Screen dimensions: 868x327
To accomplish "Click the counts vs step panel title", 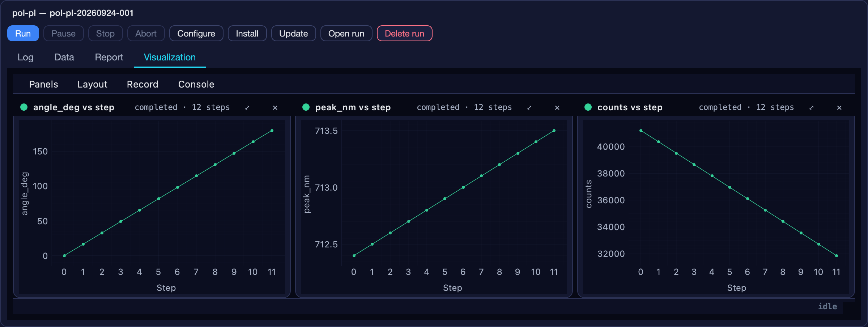I will coord(630,107).
